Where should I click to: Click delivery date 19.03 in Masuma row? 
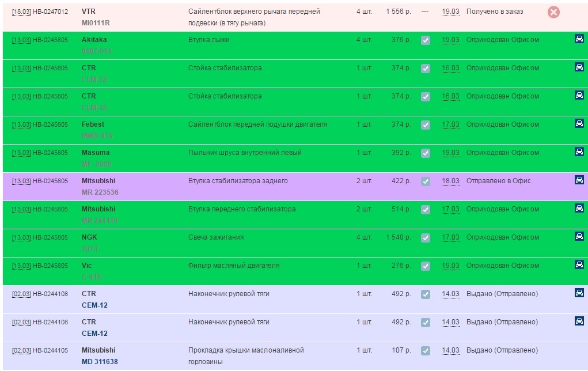coord(450,153)
